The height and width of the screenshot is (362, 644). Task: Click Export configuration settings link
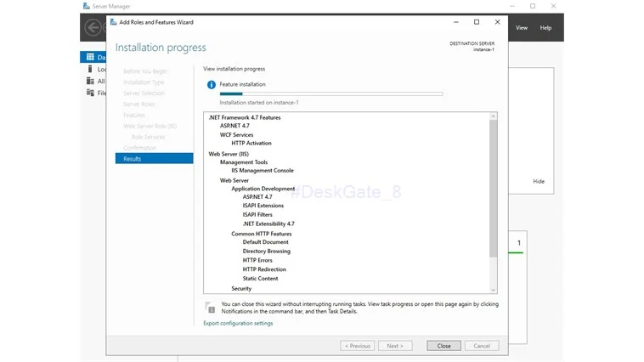tap(238, 324)
